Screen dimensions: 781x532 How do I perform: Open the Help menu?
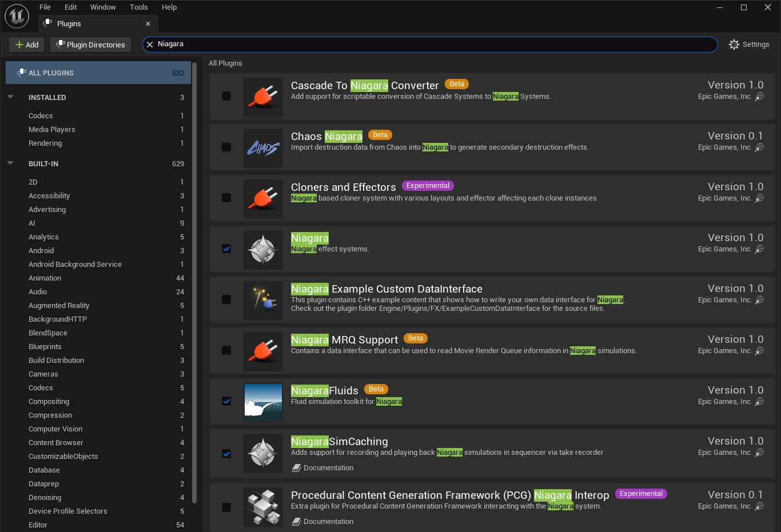tap(169, 7)
